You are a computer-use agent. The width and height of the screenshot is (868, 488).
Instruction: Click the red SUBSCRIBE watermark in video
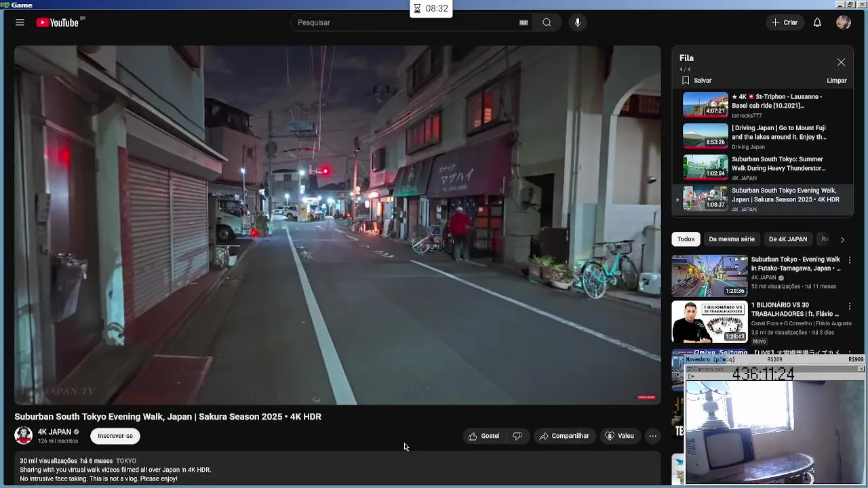(x=646, y=397)
